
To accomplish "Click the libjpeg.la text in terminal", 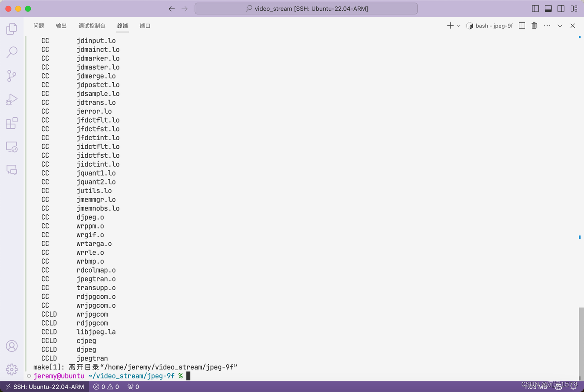I will tap(96, 332).
